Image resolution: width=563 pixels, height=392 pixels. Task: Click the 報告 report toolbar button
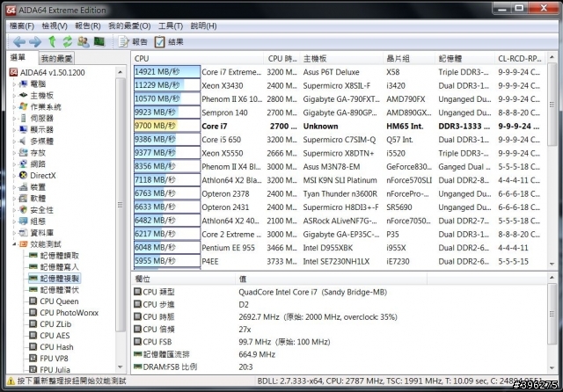click(x=133, y=42)
